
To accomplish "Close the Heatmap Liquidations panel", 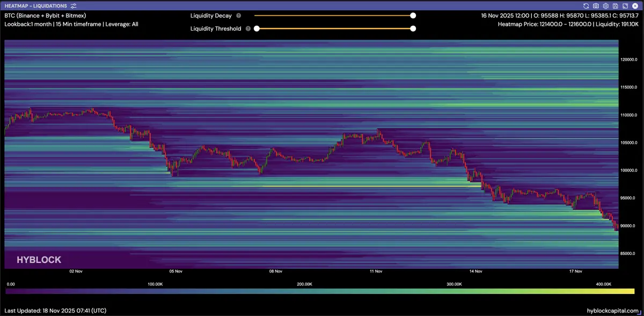I will coord(634,5).
